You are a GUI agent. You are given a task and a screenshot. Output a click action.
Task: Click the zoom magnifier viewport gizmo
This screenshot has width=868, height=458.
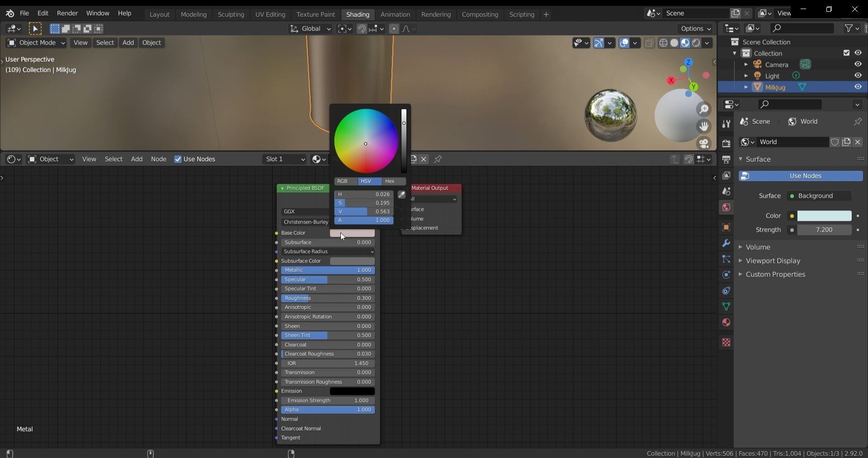pos(703,109)
